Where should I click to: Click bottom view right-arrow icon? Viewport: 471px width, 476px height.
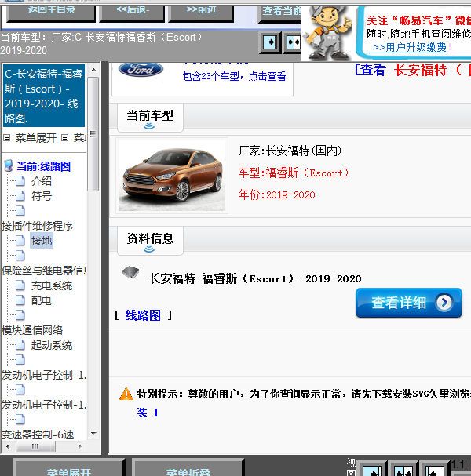371,469
